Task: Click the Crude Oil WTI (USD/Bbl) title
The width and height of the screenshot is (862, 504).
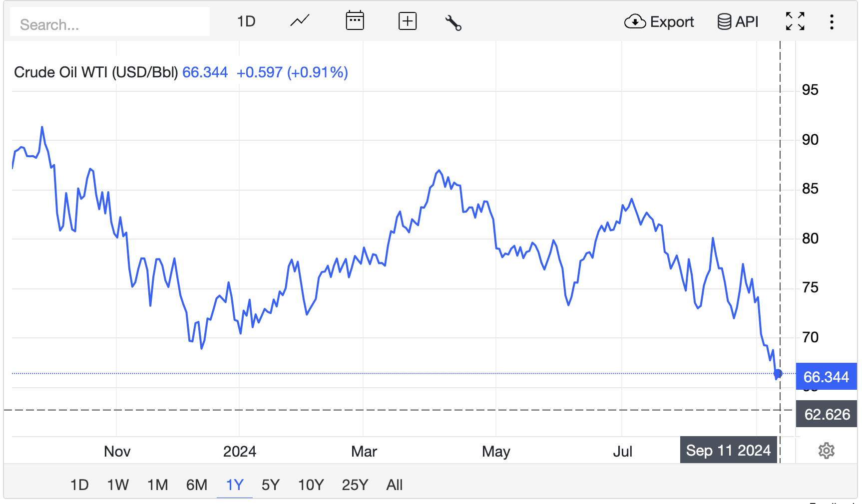Action: click(x=96, y=72)
